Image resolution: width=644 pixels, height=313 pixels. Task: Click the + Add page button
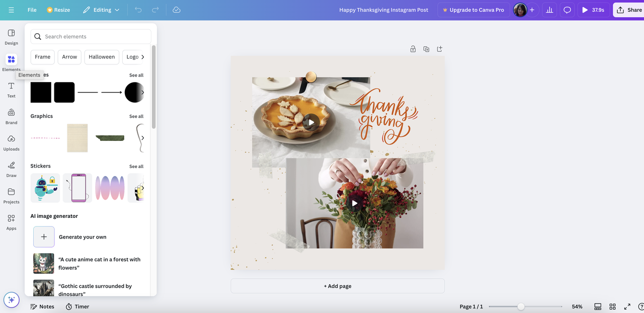[x=338, y=286]
